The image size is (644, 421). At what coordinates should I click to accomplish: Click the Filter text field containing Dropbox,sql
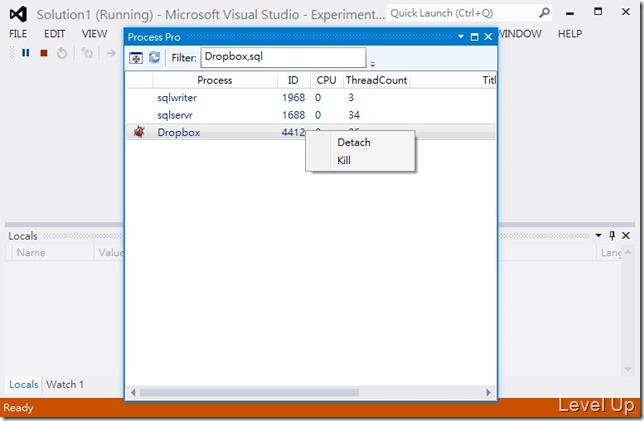point(283,57)
